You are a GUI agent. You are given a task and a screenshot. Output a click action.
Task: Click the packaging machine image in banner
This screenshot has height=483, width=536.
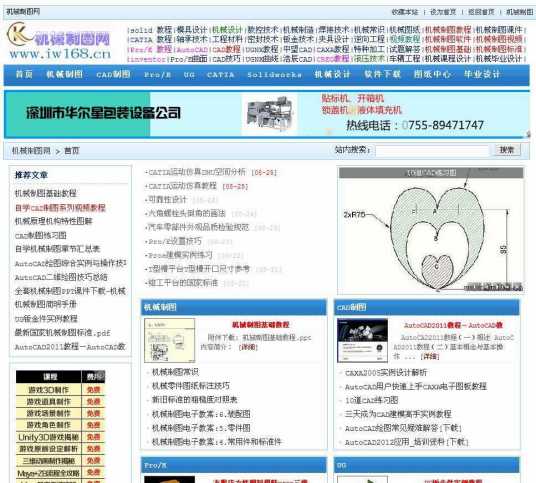tap(270, 114)
